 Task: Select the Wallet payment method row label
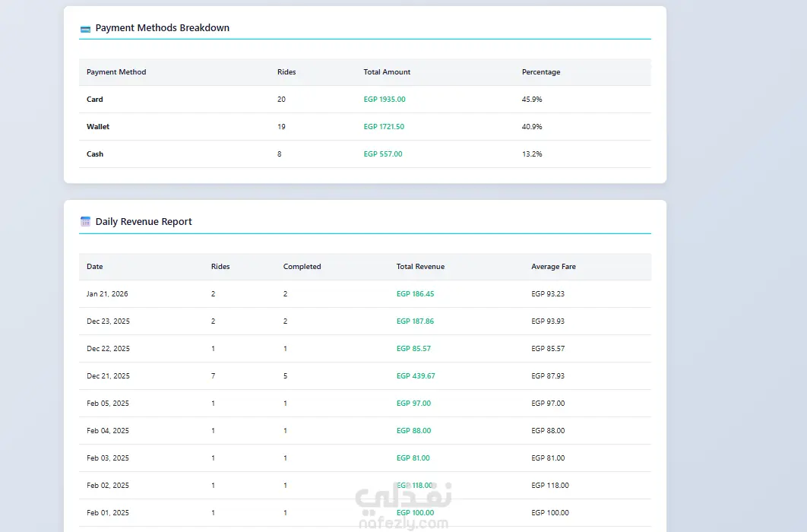[98, 127]
